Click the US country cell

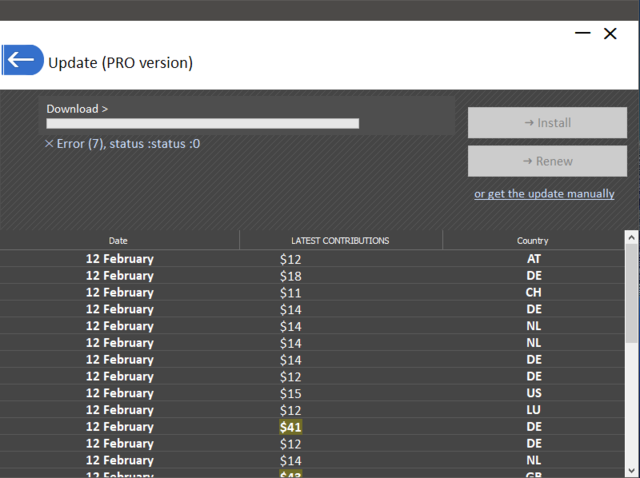(534, 393)
